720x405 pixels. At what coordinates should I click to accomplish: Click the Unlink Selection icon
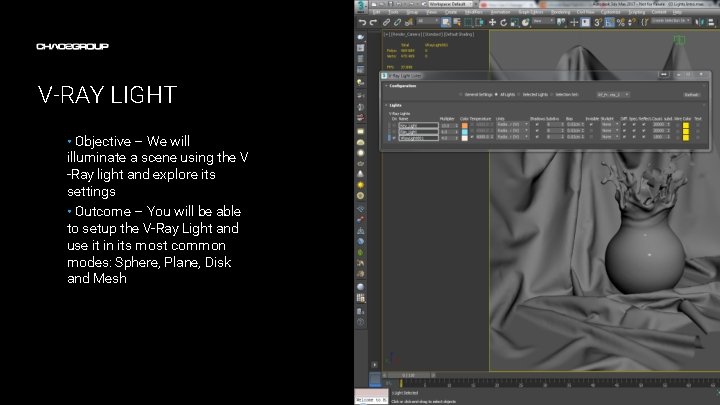click(397, 22)
